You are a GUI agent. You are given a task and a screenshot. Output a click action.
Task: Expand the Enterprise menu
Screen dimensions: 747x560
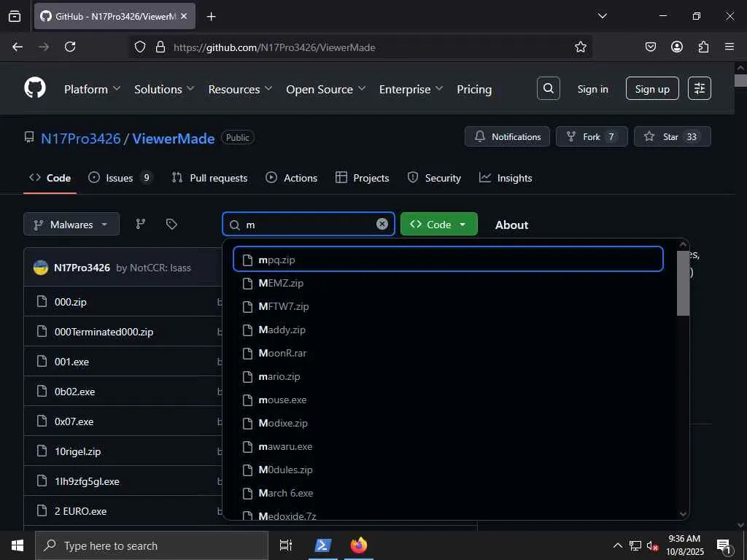411,89
